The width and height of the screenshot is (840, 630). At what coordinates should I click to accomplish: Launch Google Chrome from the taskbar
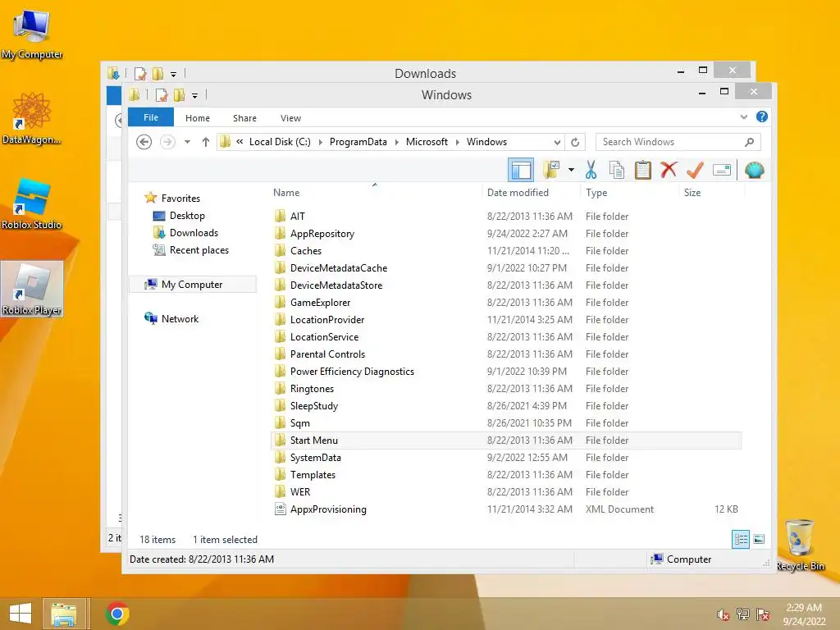(x=117, y=614)
